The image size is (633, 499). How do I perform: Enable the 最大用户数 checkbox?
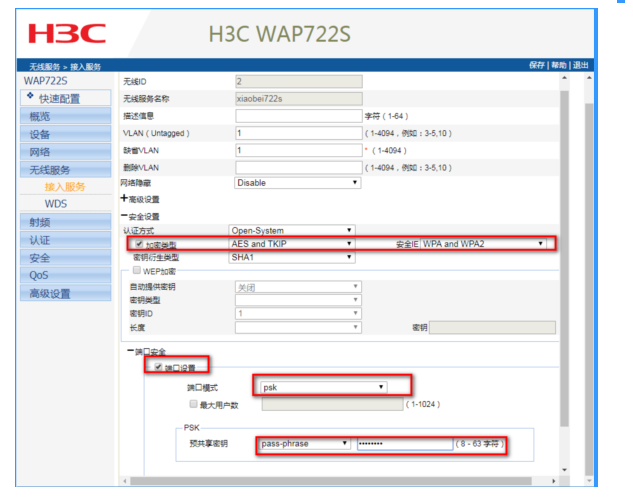[193, 404]
